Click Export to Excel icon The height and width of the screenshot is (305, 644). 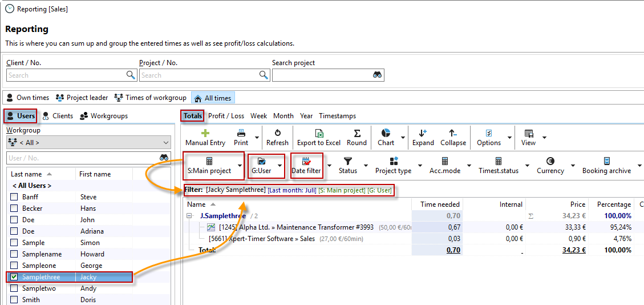319,133
